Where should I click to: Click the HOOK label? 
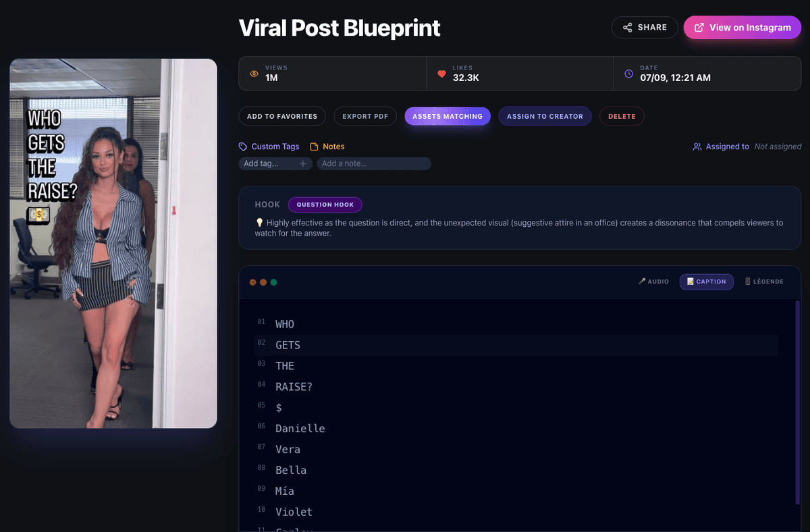tap(267, 205)
